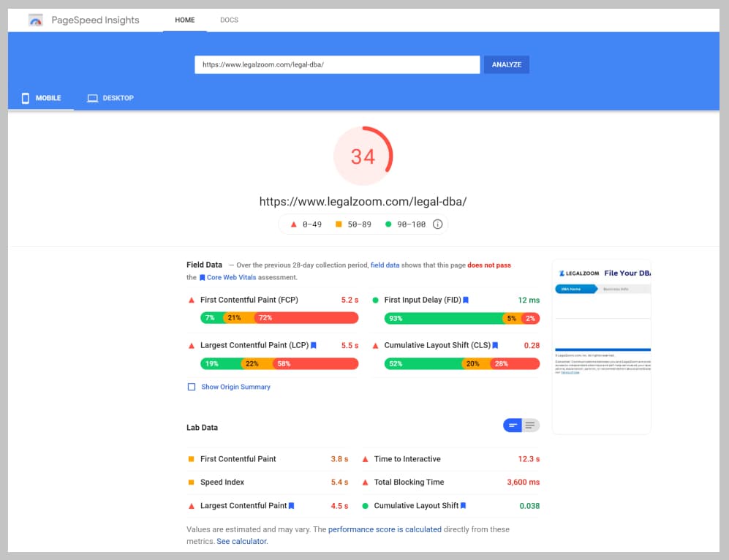Click the 5.4 s Speed Index value
Viewport: 729px width, 560px height.
tap(339, 483)
